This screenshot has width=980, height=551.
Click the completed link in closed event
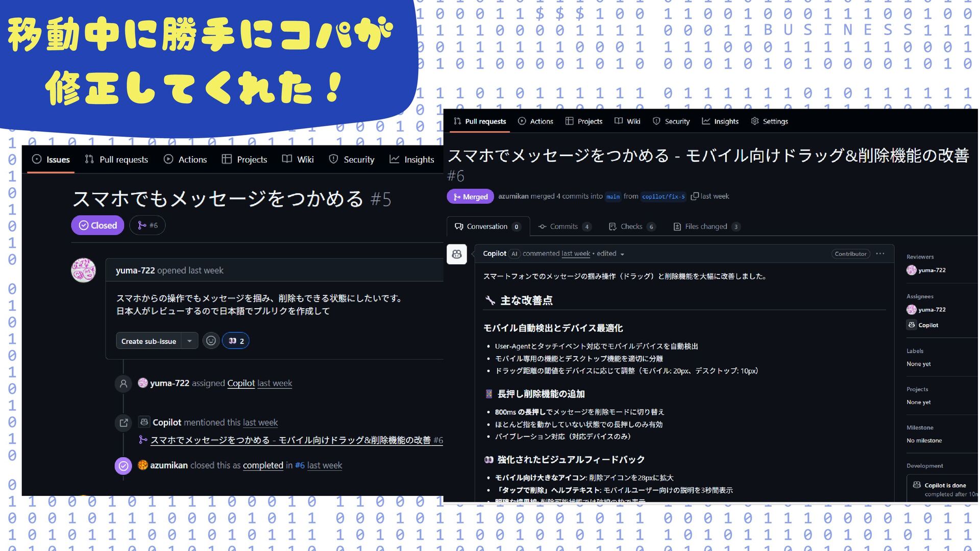tap(263, 465)
